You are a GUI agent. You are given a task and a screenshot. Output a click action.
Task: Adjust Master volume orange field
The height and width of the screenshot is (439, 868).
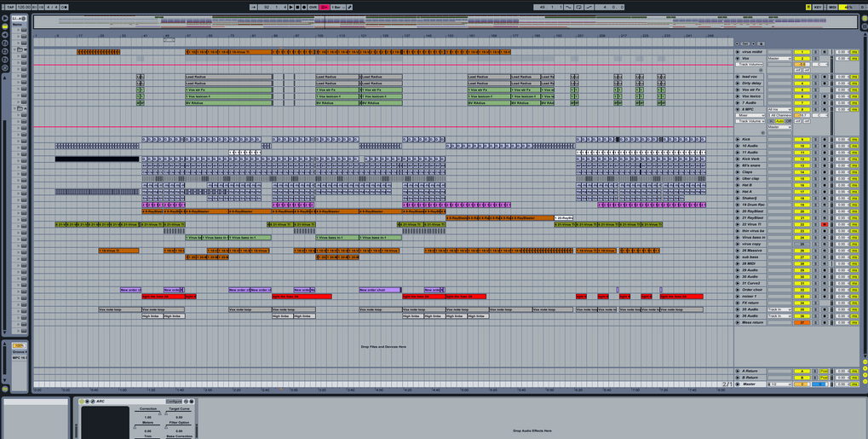(x=802, y=384)
